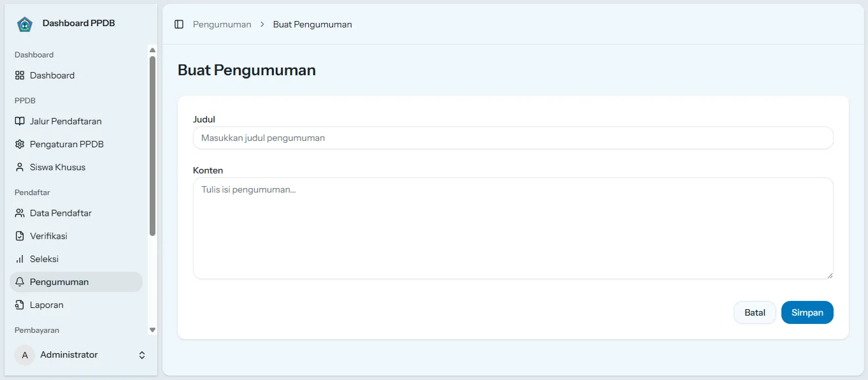Screen dimensions: 868x380
Task: Open the Seleksi menu item
Action: [76, 259]
